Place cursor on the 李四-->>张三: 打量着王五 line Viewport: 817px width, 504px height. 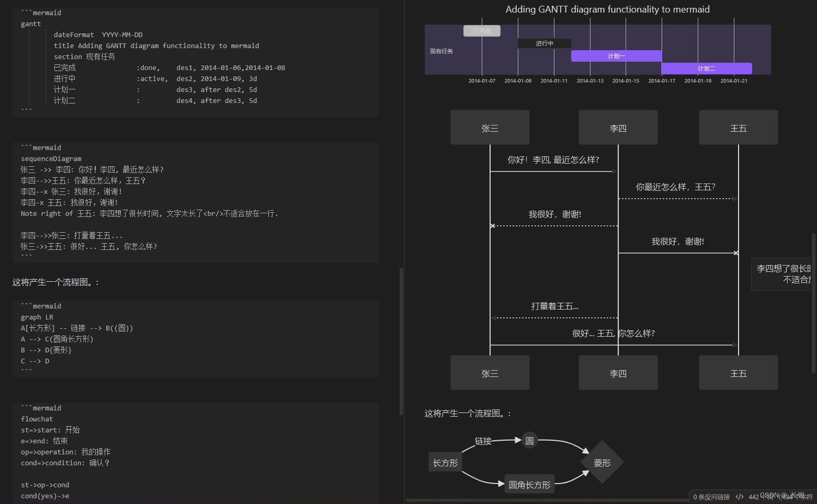tap(72, 236)
